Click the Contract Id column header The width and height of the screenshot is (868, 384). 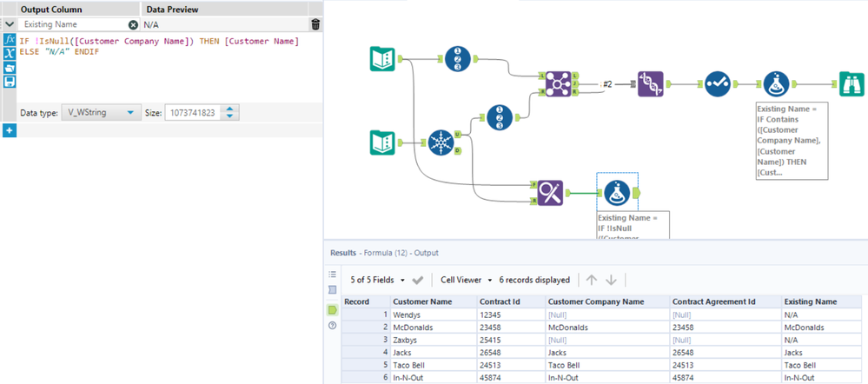click(x=512, y=301)
